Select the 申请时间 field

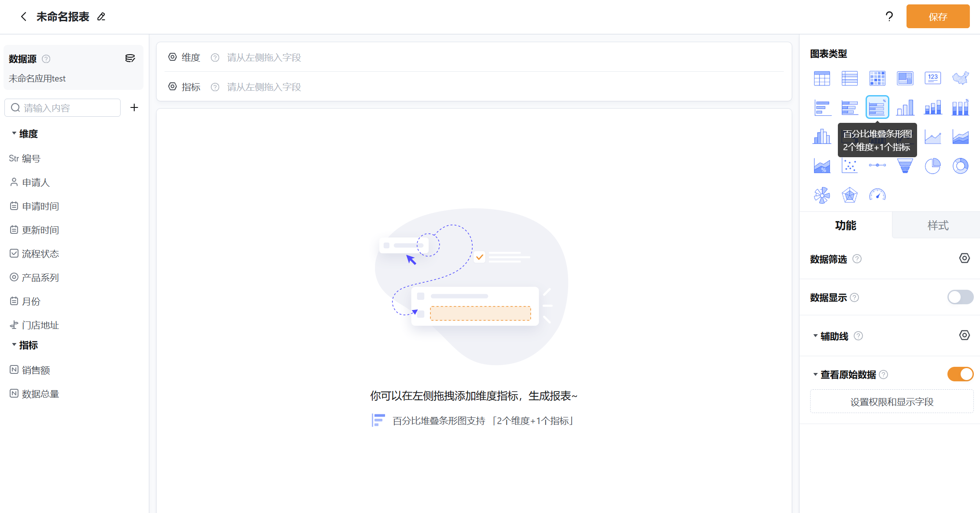pyautogui.click(x=34, y=206)
